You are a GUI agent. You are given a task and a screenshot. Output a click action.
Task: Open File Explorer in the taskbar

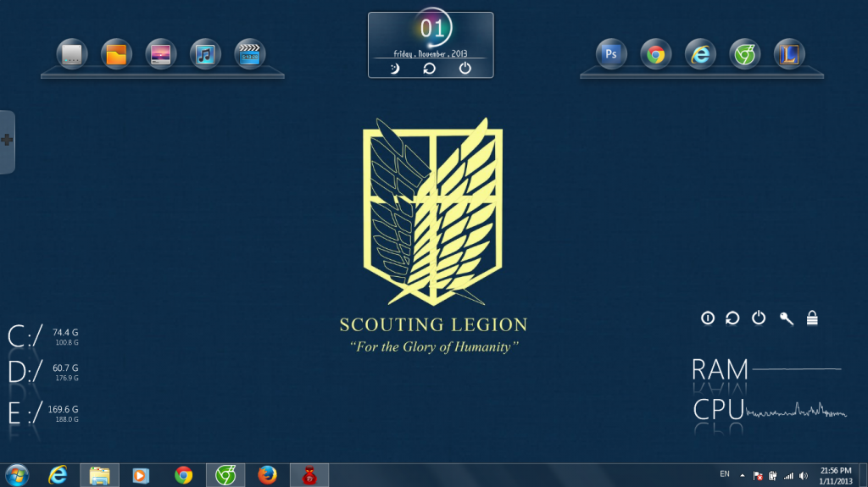[100, 475]
